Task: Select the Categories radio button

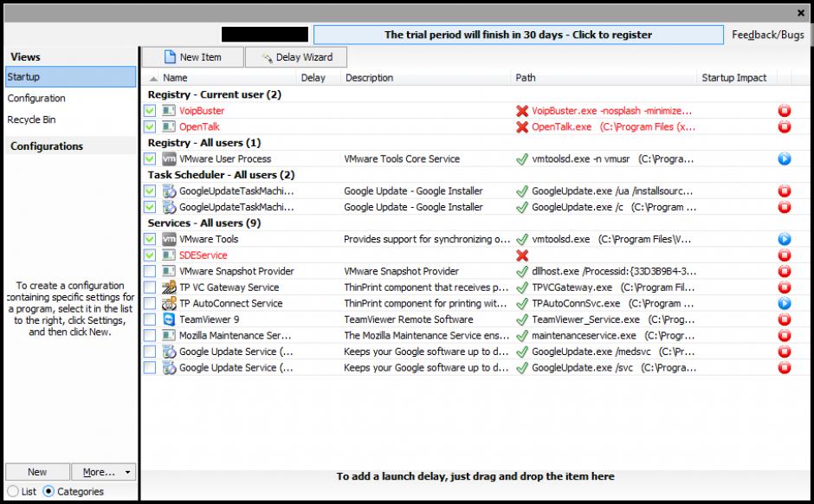Action: [48, 491]
